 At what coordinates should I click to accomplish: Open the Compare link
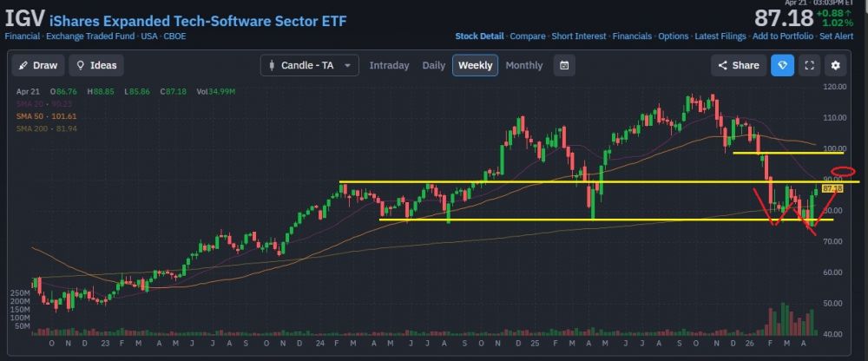click(x=527, y=36)
